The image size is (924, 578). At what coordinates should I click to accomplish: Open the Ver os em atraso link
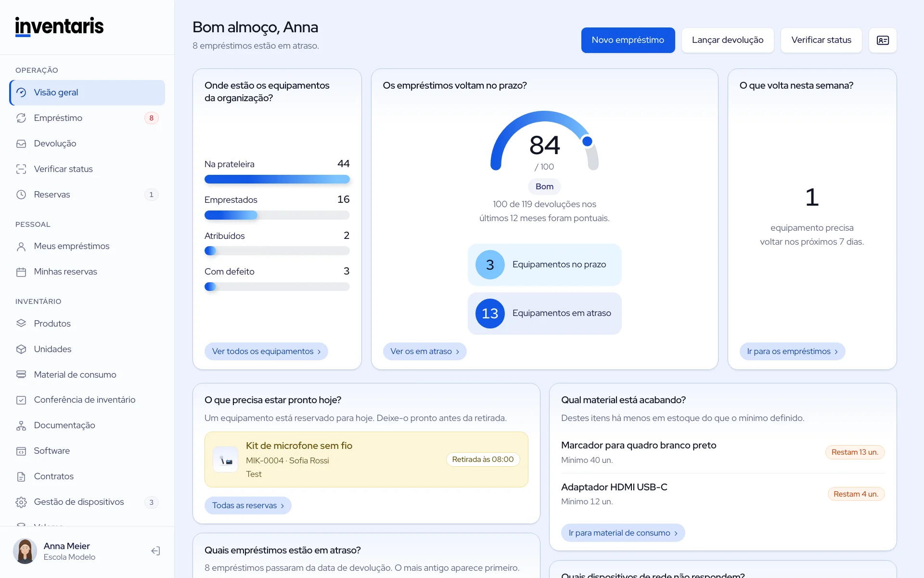(424, 352)
